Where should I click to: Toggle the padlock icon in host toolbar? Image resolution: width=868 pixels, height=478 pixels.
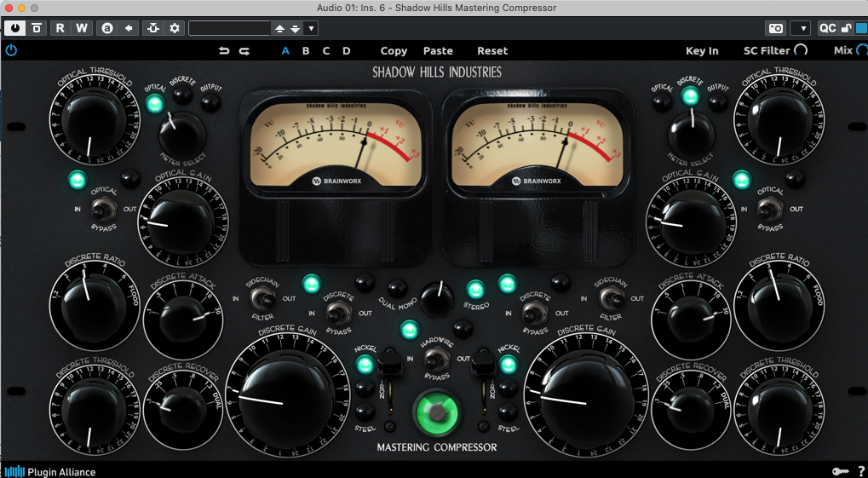pos(846,28)
